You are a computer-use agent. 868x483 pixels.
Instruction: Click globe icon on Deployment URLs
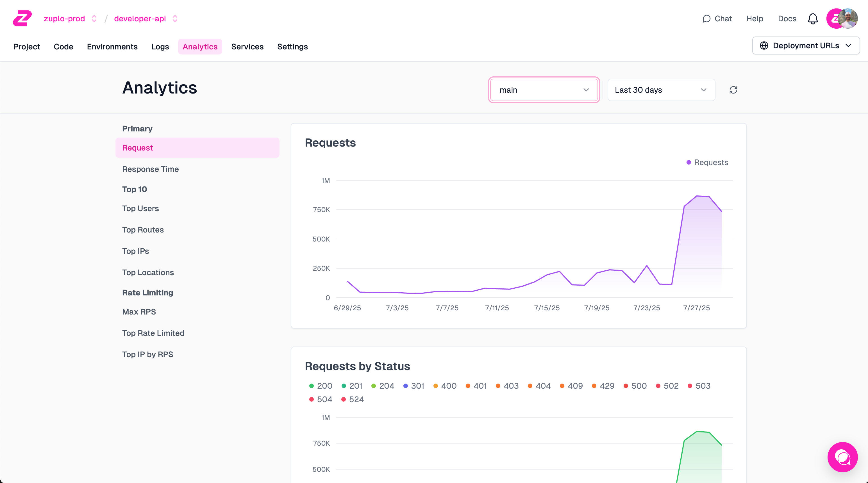click(x=764, y=45)
